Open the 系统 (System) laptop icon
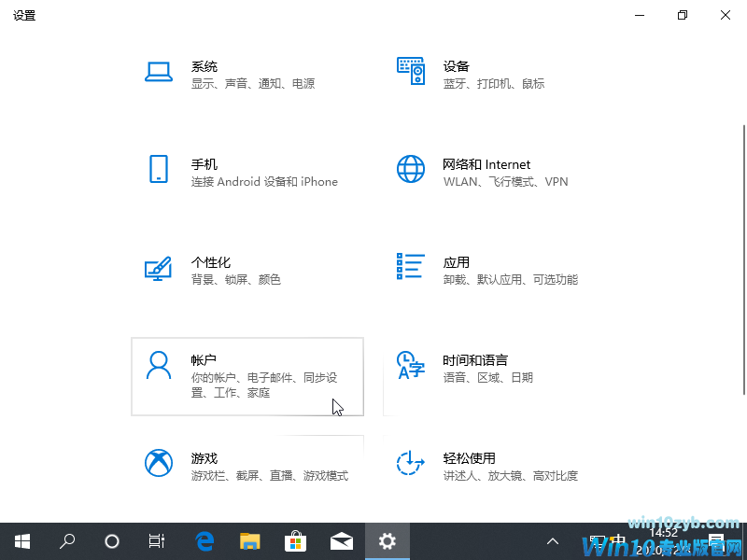Screen dimensions: 747x560 [159, 72]
